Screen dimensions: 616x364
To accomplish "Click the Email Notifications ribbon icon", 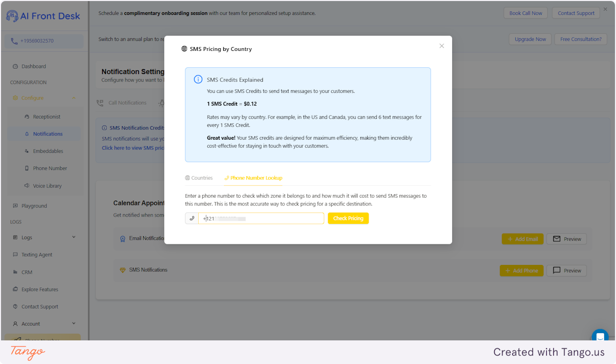I will tap(123, 239).
